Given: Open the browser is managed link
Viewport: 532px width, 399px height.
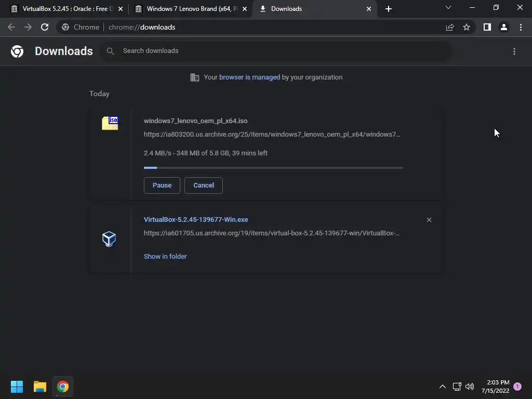Looking at the screenshot, I should click(x=249, y=77).
